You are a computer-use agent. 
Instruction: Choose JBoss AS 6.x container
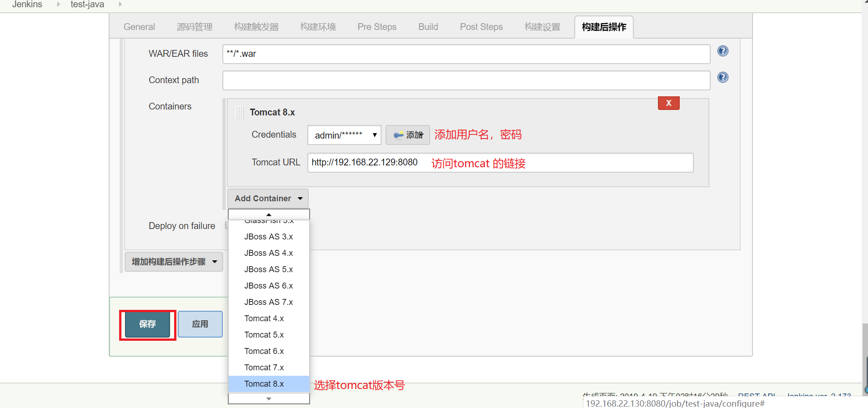coord(269,286)
